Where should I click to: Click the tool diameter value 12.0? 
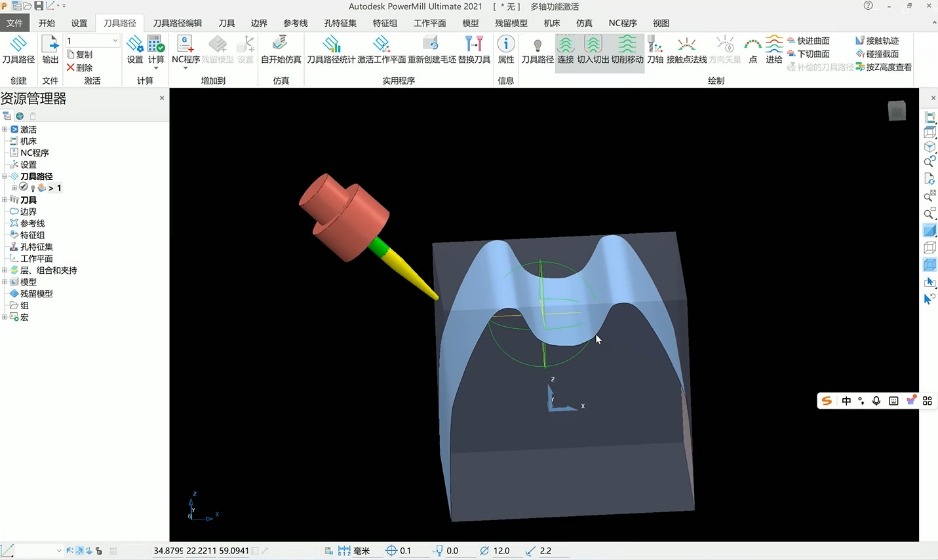pos(501,551)
